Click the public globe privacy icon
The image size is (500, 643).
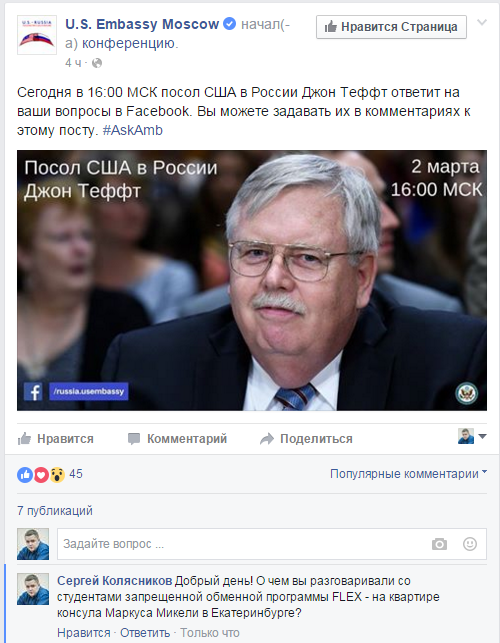pos(97,63)
